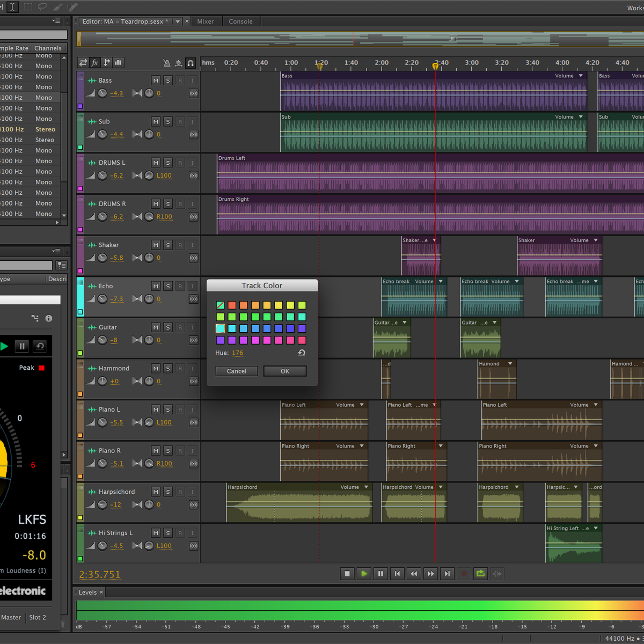Switch to the Mixer tab
644x644 pixels.
[206, 21]
